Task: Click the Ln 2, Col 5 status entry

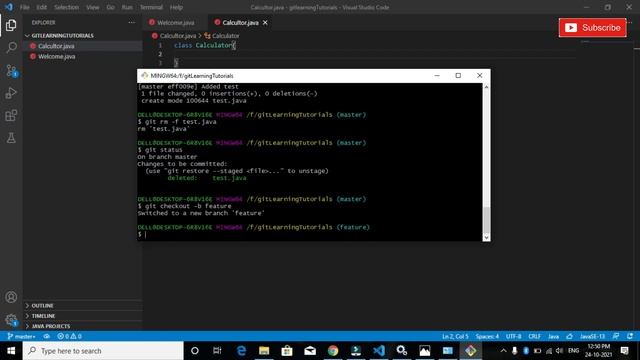Action: pos(455,336)
